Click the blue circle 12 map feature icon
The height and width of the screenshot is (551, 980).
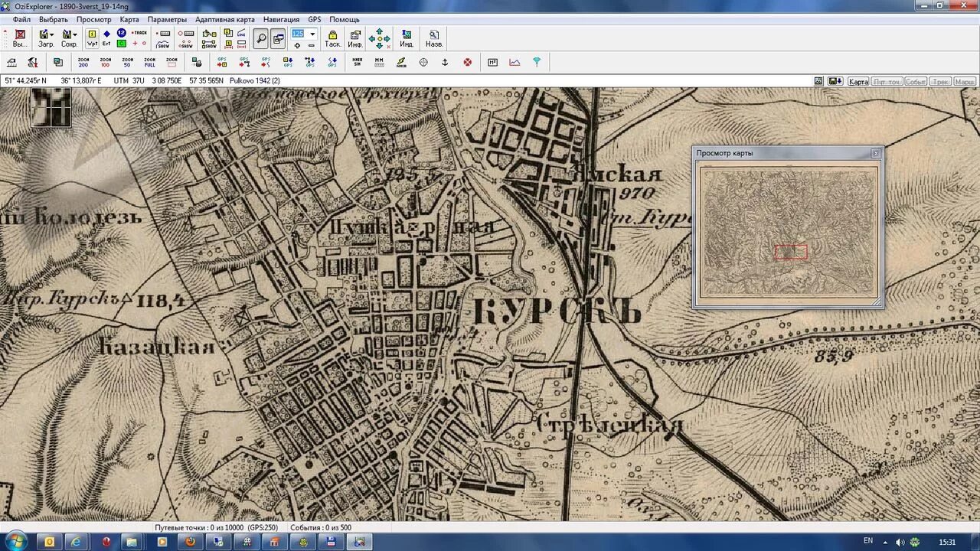(x=121, y=33)
